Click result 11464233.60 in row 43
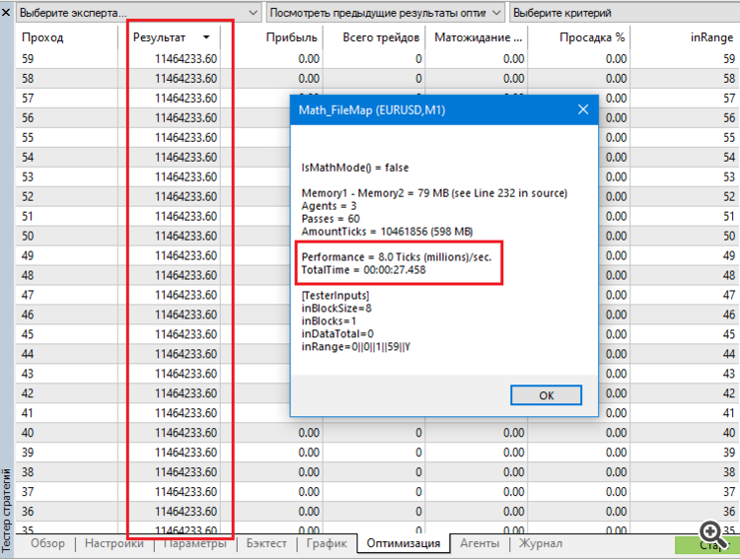This screenshot has height=560, width=740. click(185, 374)
